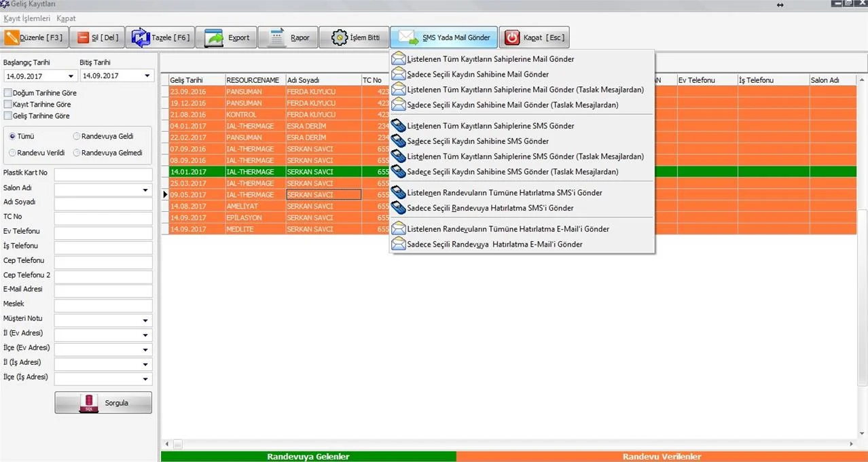Viewport: 868px width, 462px height.
Task: Click the Meslek input field
Action: 103,306
